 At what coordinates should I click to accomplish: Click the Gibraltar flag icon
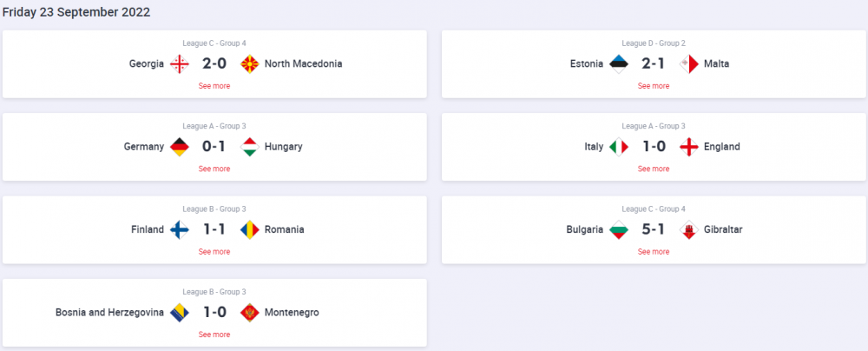coord(688,229)
